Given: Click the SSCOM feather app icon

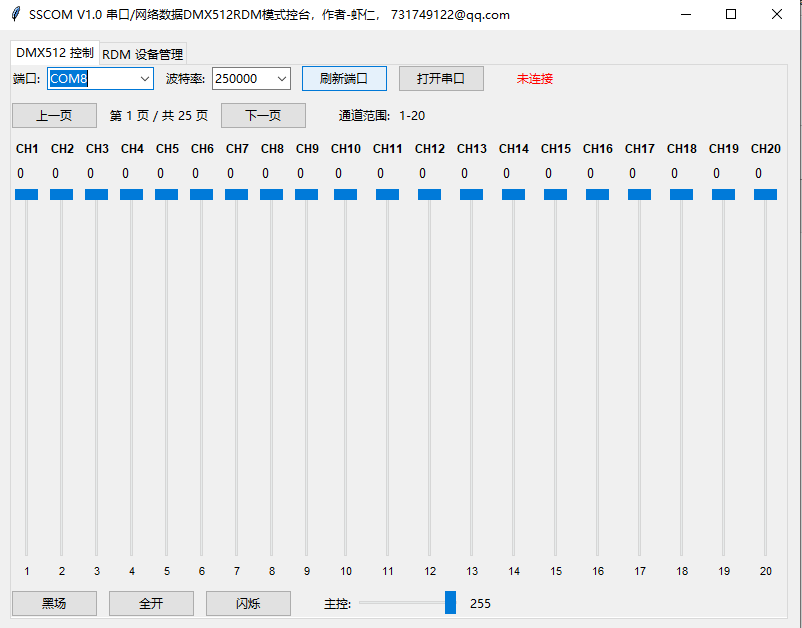Looking at the screenshot, I should coord(15,15).
